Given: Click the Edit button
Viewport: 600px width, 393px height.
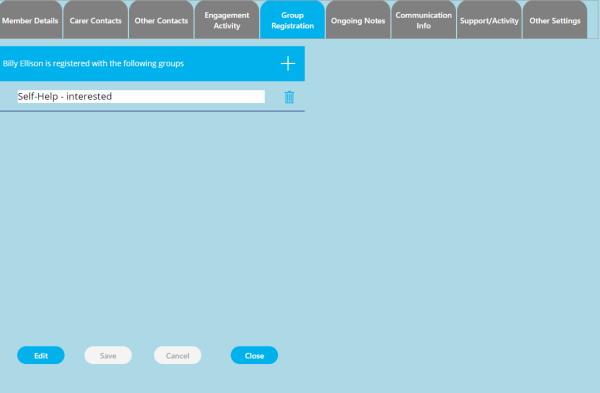Looking at the screenshot, I should 41,355.
